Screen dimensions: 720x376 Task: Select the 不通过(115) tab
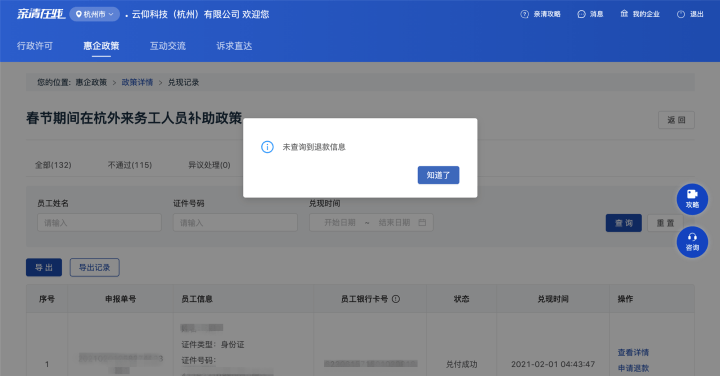pyautogui.click(x=130, y=165)
